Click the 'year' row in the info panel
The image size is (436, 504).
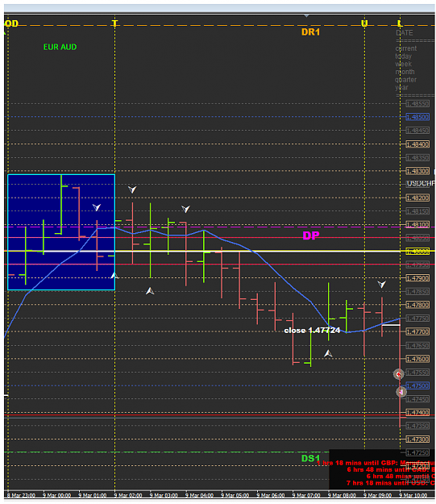(x=402, y=87)
